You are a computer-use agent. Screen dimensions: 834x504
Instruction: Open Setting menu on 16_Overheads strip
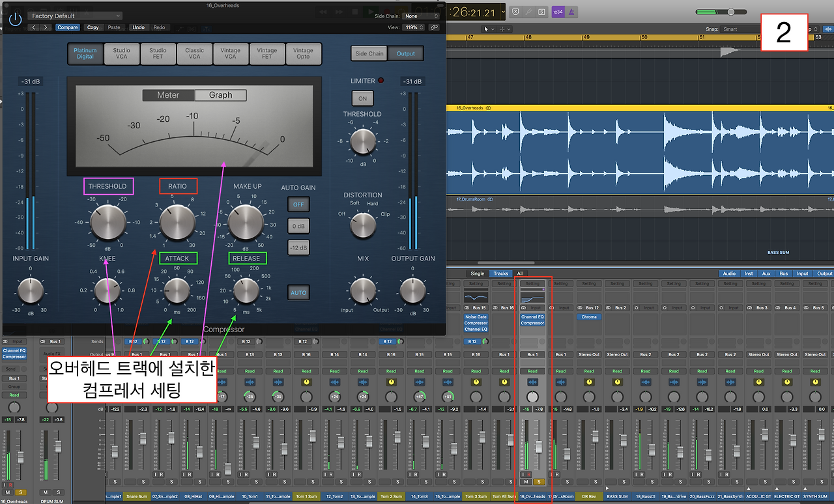click(532, 284)
